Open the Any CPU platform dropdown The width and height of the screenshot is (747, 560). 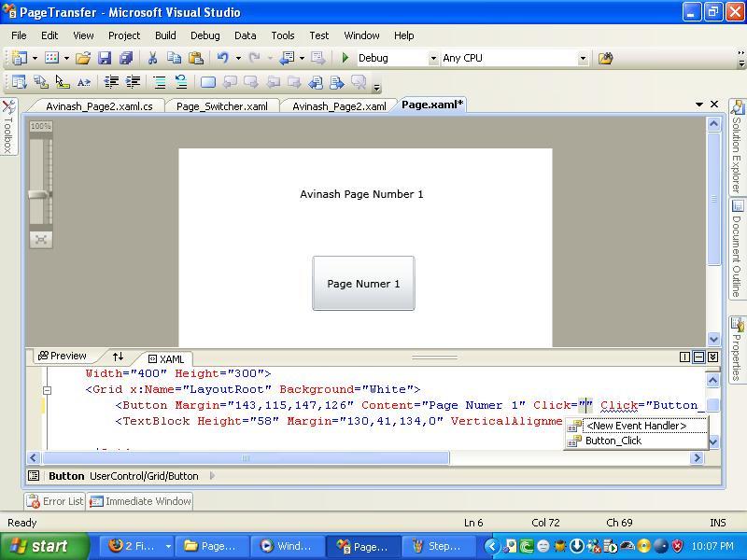point(583,58)
